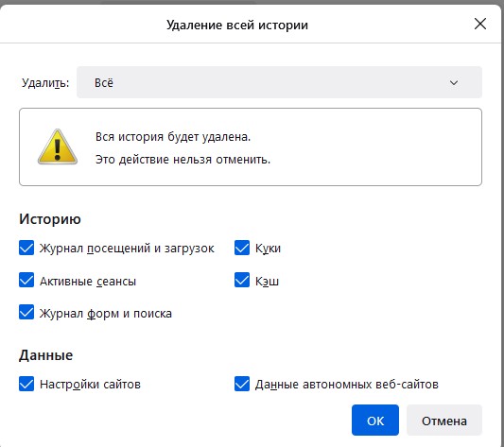Select the Историю section heading

coord(50,219)
